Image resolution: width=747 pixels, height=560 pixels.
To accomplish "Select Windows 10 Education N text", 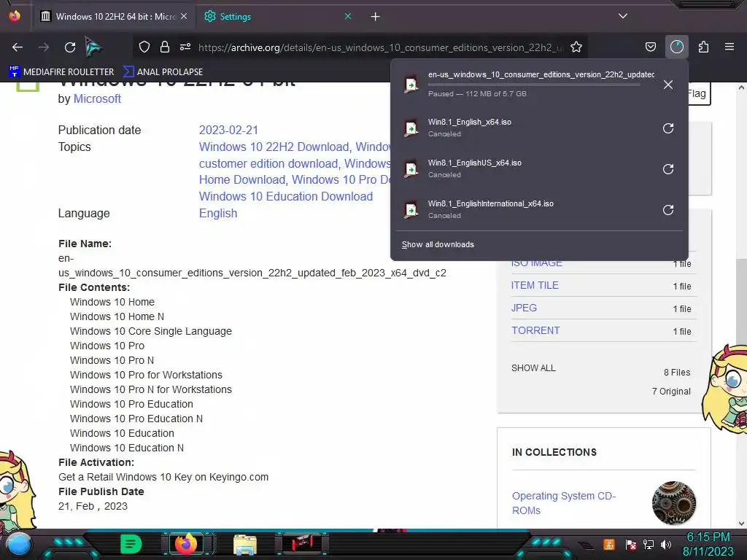I will point(127,448).
